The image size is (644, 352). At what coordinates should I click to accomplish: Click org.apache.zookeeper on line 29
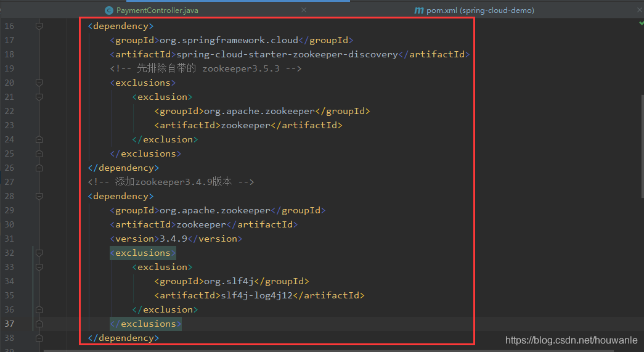click(x=215, y=210)
